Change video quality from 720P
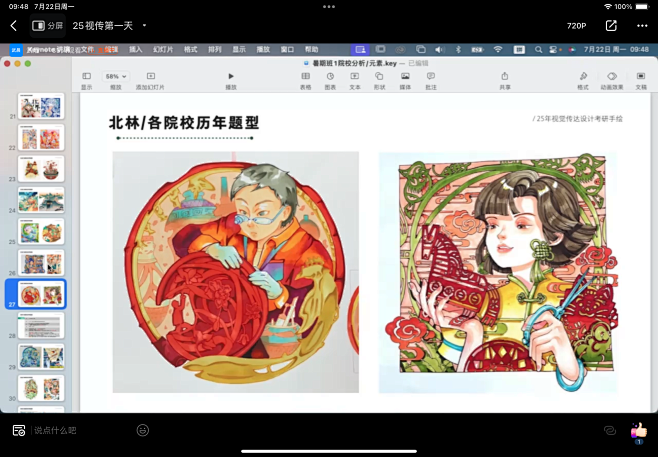The height and width of the screenshot is (457, 658). tap(576, 26)
